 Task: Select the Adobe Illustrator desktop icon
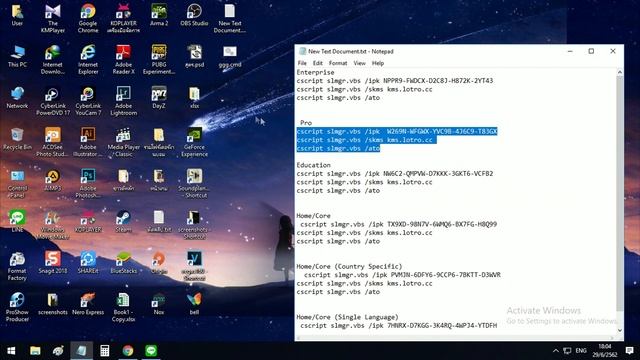88,142
